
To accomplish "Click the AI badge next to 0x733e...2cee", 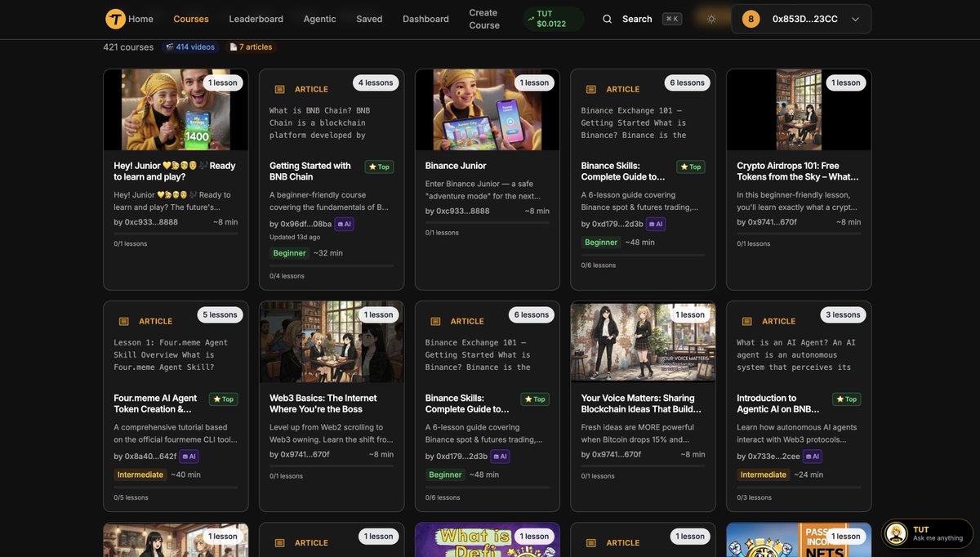I will click(812, 457).
